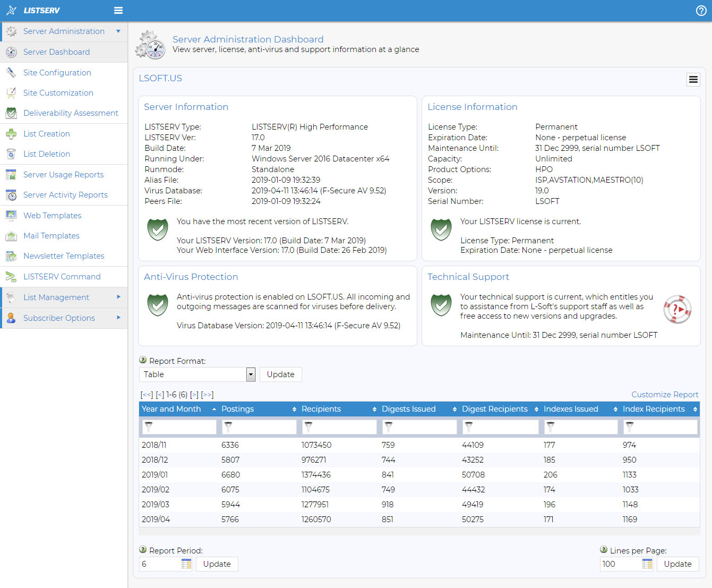Click the Server Administration Dashboard title
Image resolution: width=712 pixels, height=588 pixels.
click(x=248, y=39)
